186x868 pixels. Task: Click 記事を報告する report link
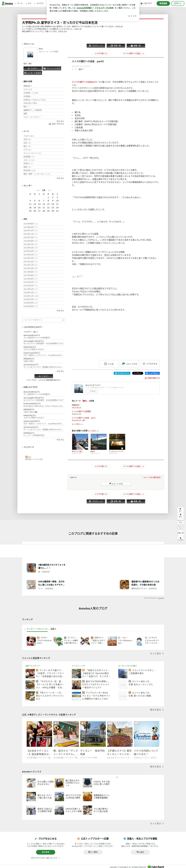click(x=152, y=378)
